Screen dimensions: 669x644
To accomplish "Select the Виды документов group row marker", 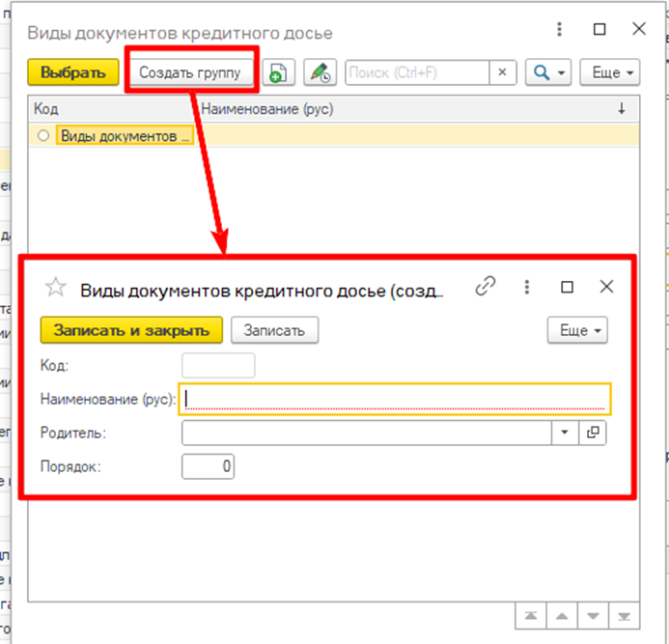I will pos(43,136).
